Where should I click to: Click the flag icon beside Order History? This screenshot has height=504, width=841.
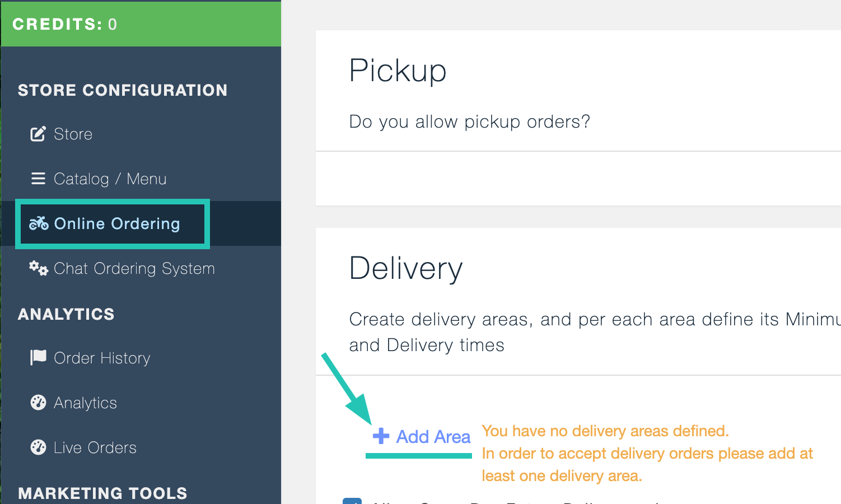pyautogui.click(x=38, y=357)
